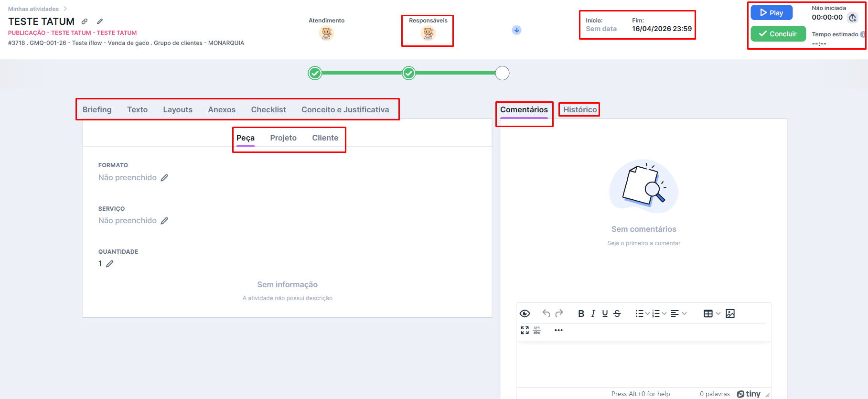Start the timer with the Play button
The width and height of the screenshot is (868, 399).
pos(772,13)
